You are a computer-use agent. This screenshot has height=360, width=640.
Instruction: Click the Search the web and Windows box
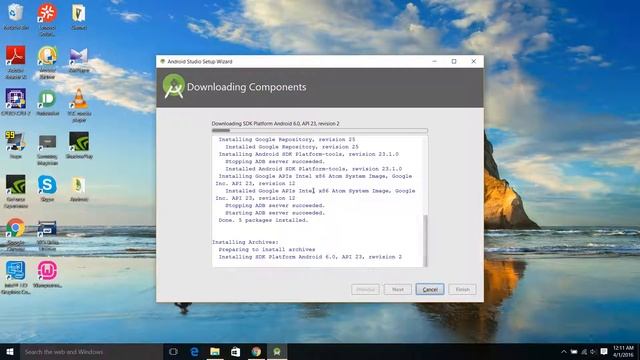pyautogui.click(x=91, y=351)
